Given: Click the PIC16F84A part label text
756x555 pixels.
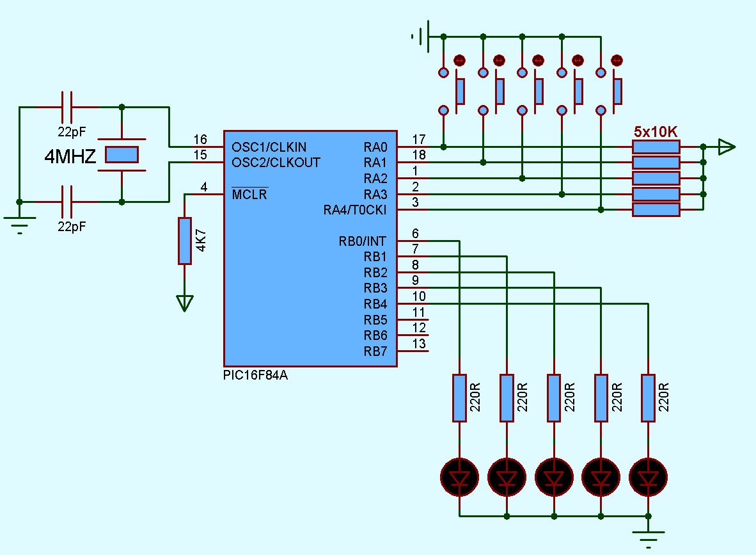Looking at the screenshot, I should (255, 375).
